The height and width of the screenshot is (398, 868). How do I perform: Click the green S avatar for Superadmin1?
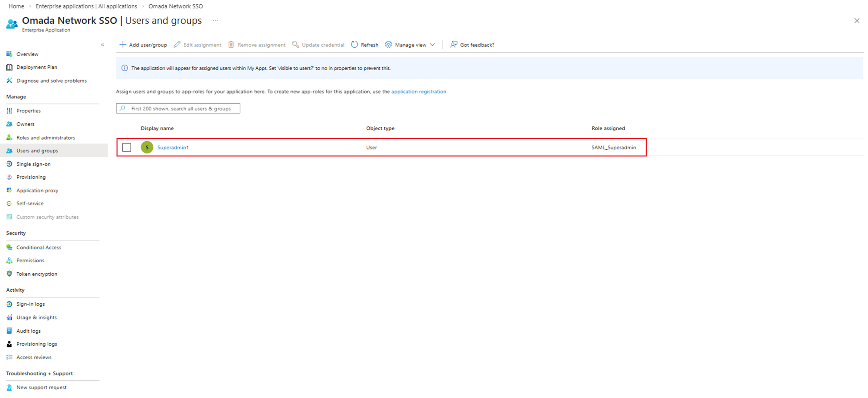click(147, 147)
